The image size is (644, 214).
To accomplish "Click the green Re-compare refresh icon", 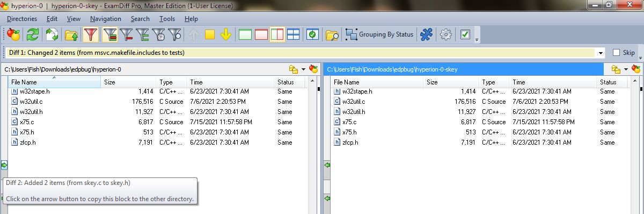I will [x=33, y=35].
